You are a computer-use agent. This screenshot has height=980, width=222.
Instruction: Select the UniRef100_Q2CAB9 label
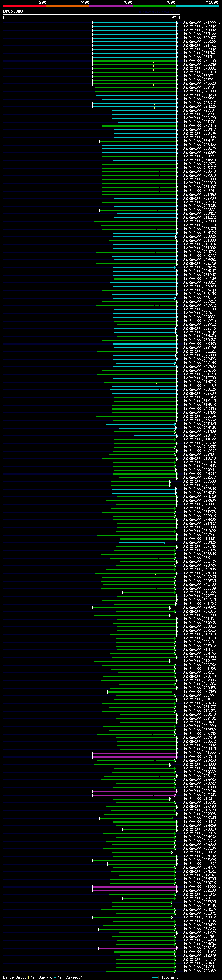pos(199,971)
